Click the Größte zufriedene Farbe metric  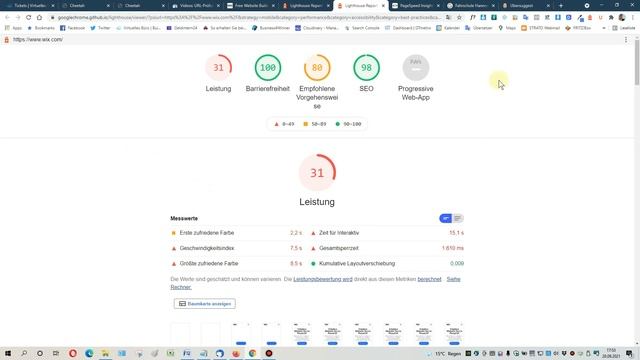[236, 264]
